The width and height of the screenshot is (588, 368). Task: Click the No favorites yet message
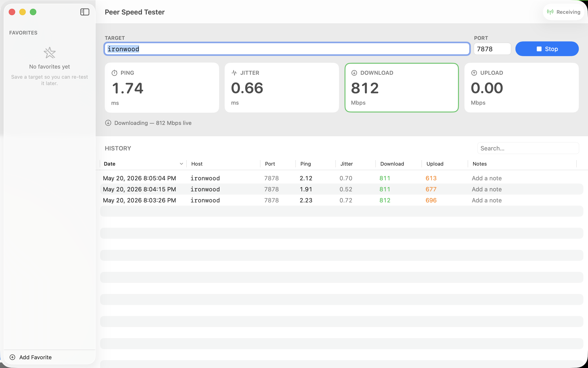click(x=50, y=66)
